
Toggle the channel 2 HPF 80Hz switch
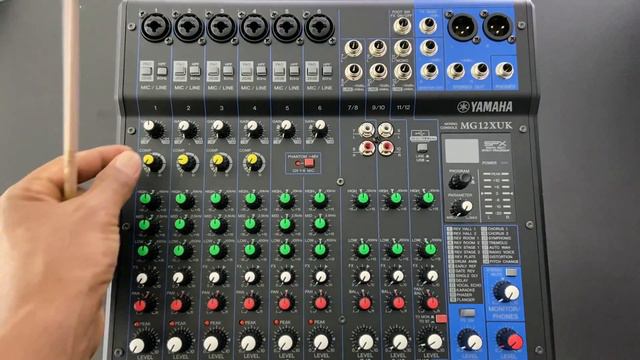195,71
